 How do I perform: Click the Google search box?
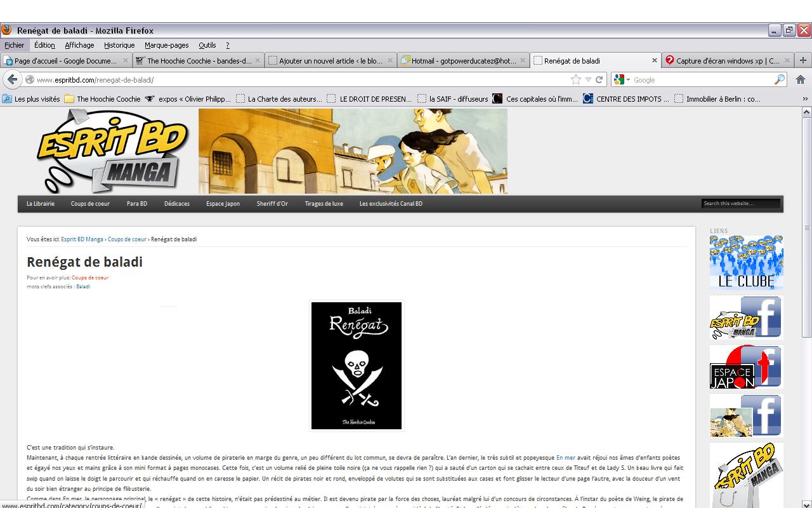pyautogui.click(x=702, y=80)
